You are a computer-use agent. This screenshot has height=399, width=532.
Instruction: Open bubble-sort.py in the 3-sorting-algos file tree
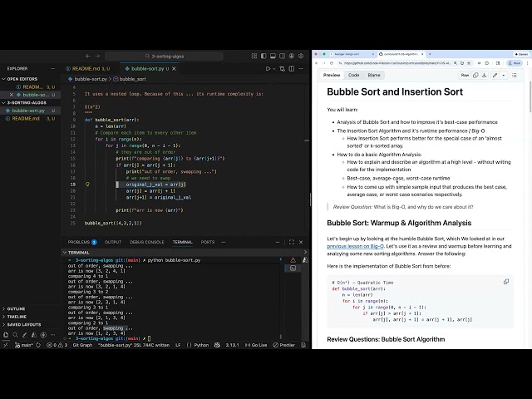click(31, 111)
